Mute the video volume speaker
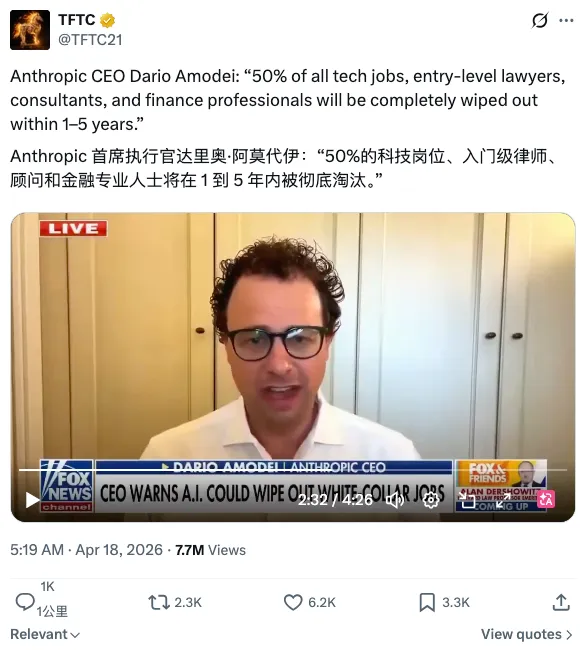The height and width of the screenshot is (650, 587). [x=395, y=500]
